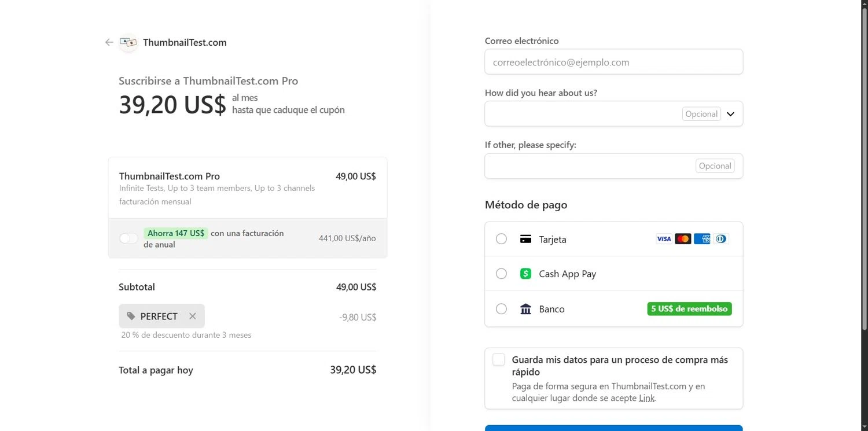This screenshot has width=868, height=431.
Task: Open 'How did you hear about us?' dropdown
Action: click(x=613, y=114)
